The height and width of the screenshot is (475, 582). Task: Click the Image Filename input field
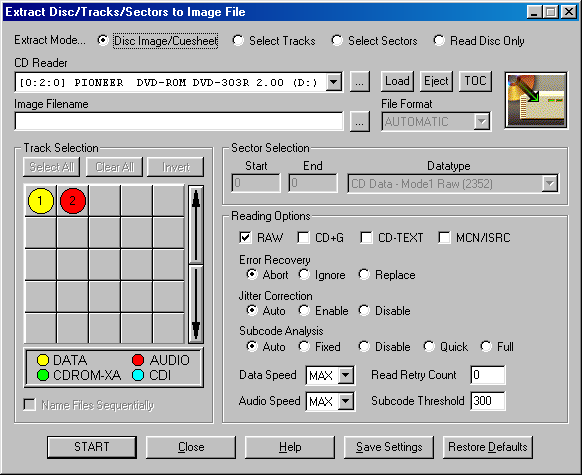point(179,121)
